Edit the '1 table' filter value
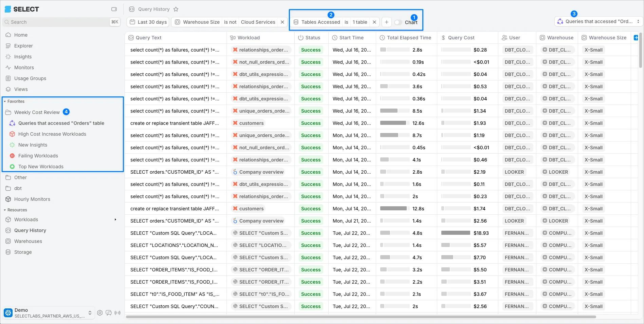 click(x=360, y=22)
